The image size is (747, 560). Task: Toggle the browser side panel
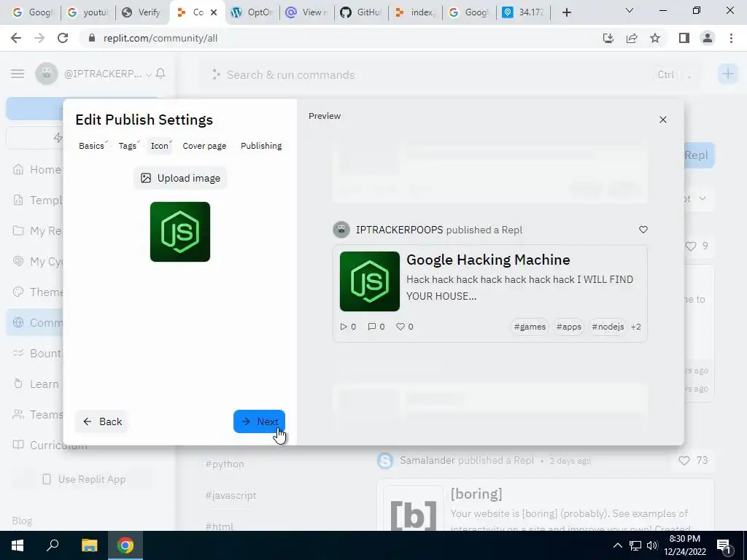(x=684, y=38)
